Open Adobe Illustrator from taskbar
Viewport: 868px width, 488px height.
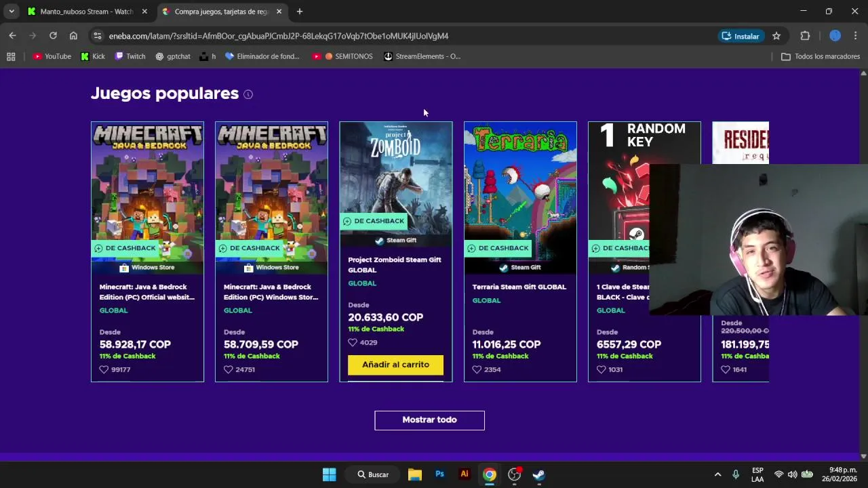tap(465, 474)
